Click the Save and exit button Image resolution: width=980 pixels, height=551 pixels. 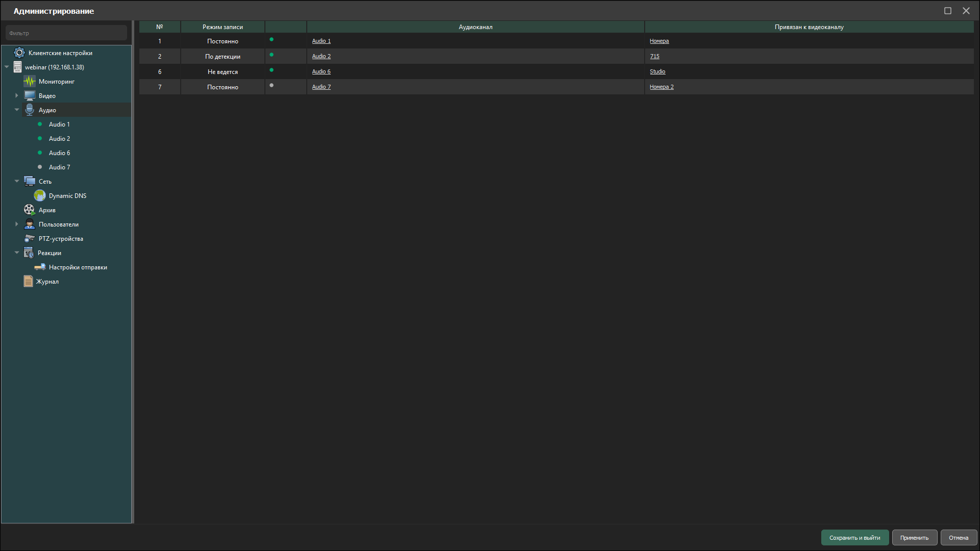pos(854,538)
